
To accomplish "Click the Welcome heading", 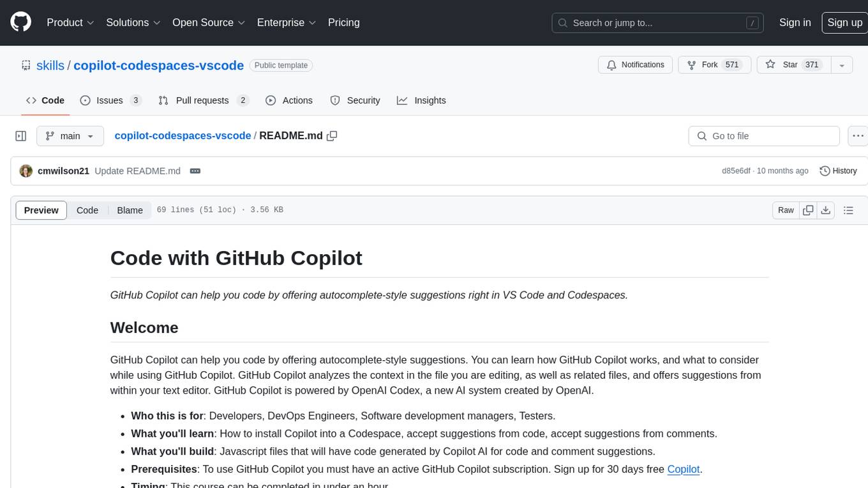I will coord(144,328).
